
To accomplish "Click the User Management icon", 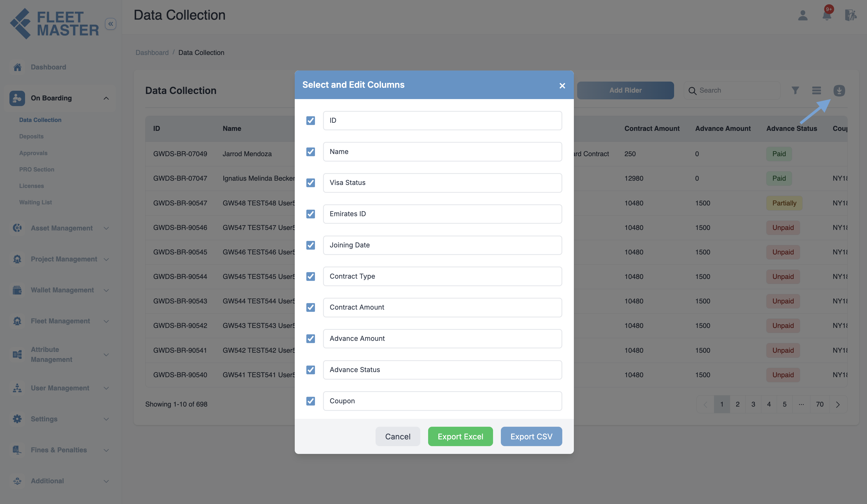I will click(17, 388).
